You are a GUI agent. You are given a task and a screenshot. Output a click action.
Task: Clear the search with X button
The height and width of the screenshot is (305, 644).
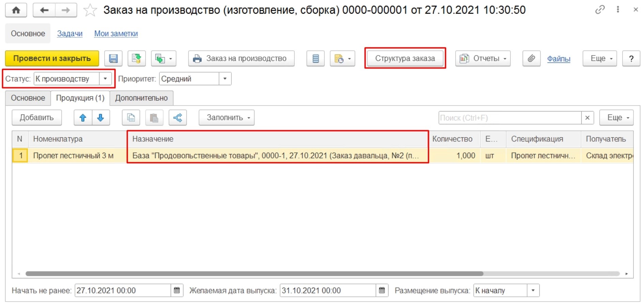tap(587, 118)
